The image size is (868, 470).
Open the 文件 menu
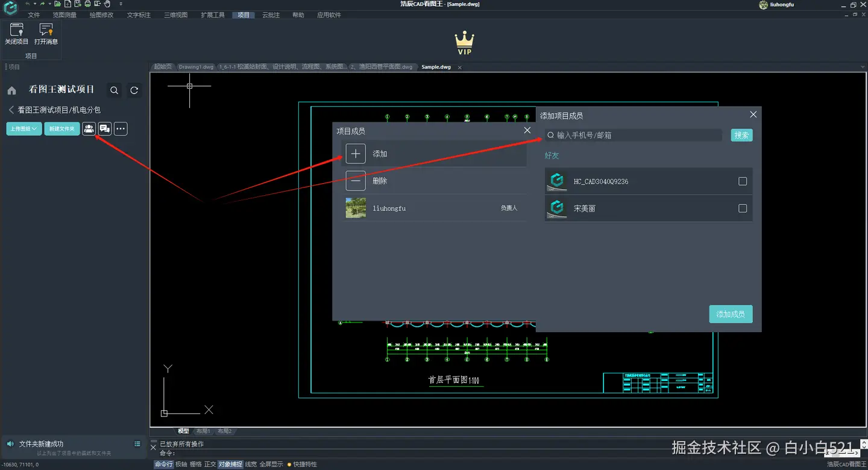click(34, 15)
